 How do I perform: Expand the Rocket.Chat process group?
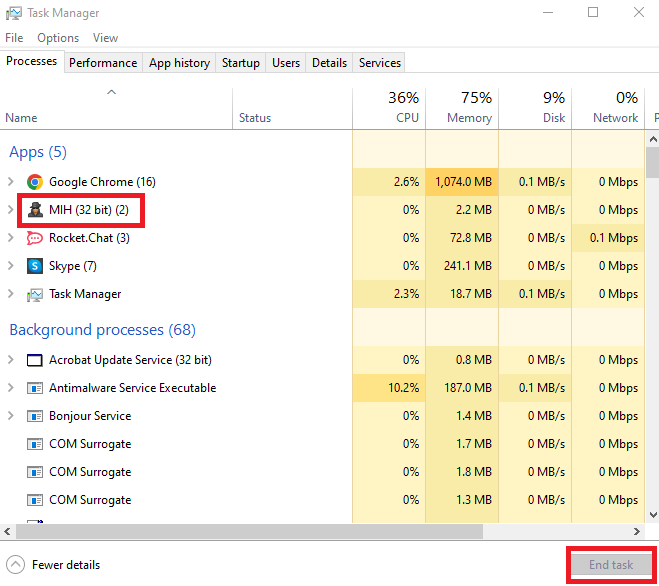tap(11, 238)
